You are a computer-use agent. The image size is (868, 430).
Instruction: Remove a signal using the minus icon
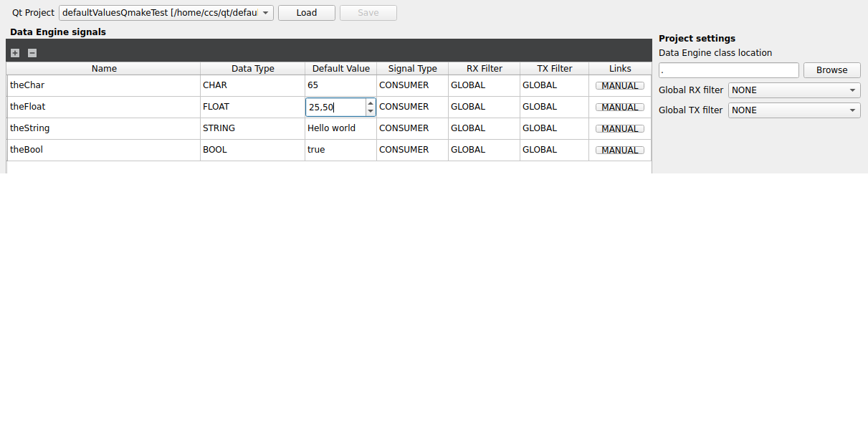(x=32, y=52)
